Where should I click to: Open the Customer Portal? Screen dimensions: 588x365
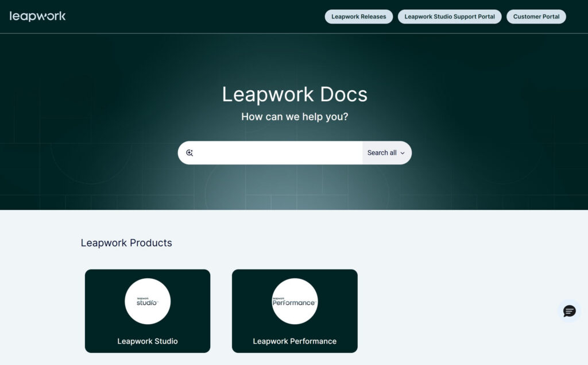click(x=536, y=17)
